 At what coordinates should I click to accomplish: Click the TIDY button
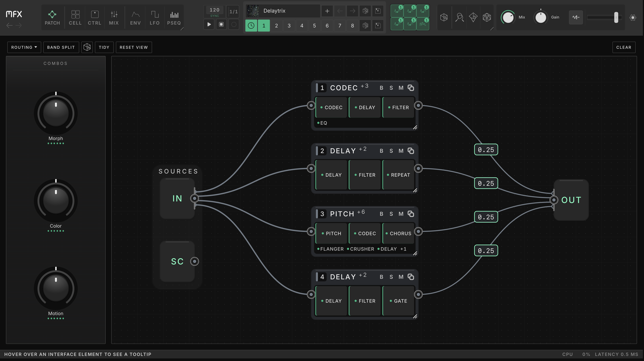click(104, 47)
